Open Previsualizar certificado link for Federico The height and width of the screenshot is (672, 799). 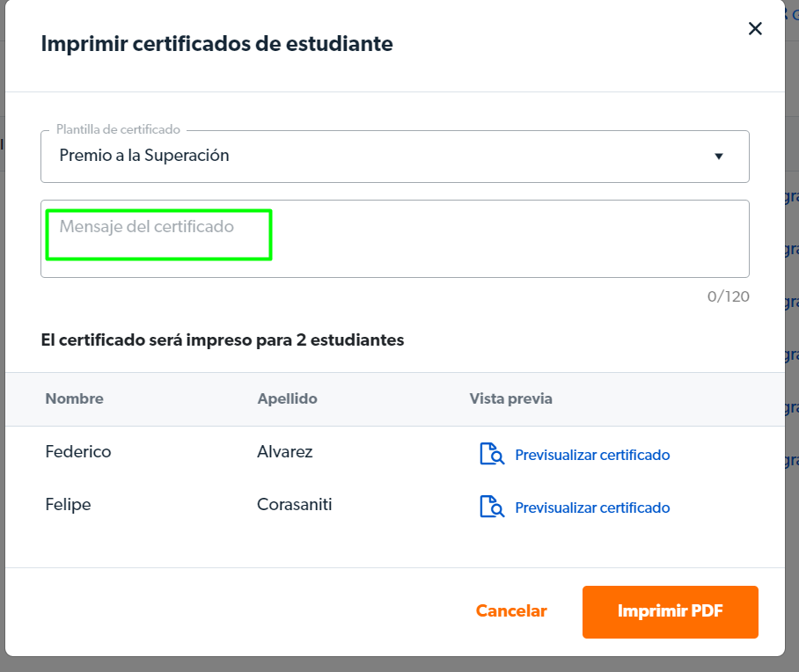[592, 455]
